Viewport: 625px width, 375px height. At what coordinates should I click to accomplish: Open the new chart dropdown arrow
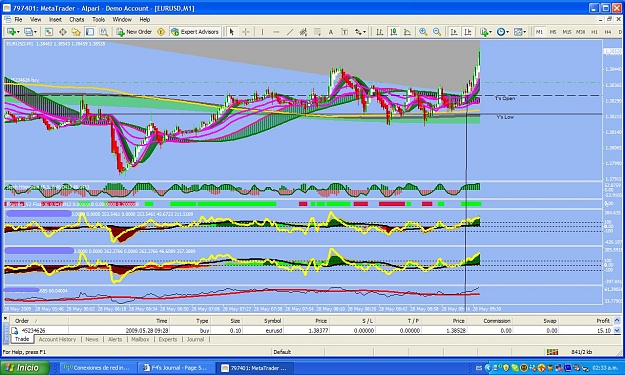click(18, 32)
